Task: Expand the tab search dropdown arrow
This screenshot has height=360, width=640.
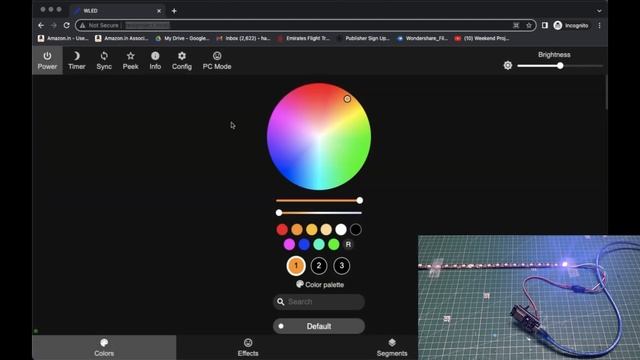Action: [599, 11]
